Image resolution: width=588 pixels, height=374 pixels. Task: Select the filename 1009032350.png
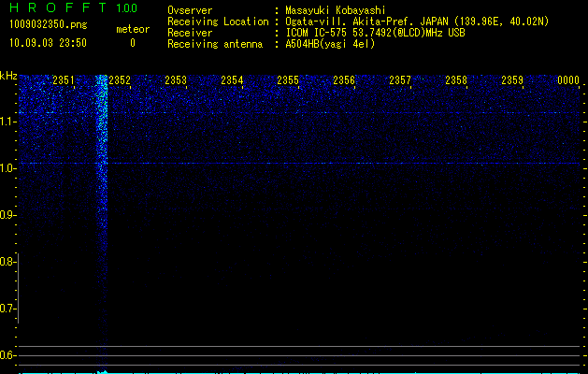click(49, 24)
